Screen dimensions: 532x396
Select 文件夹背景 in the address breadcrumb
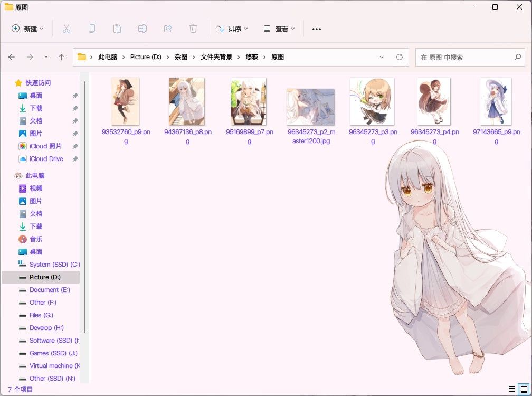click(x=216, y=57)
